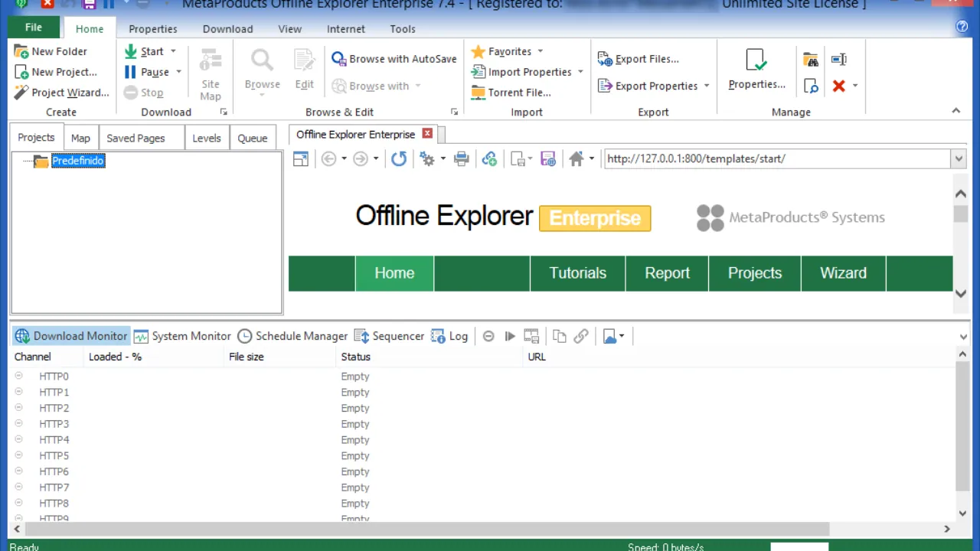Create a New Project from the ribbon
This screenshot has height=551, width=980.
[56, 72]
